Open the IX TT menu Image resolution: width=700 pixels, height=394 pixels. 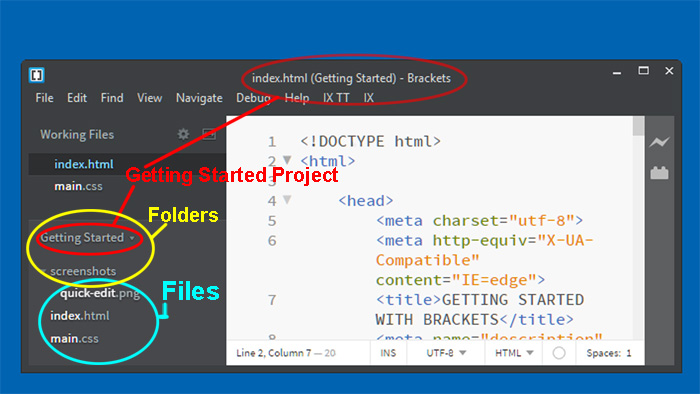click(x=336, y=98)
